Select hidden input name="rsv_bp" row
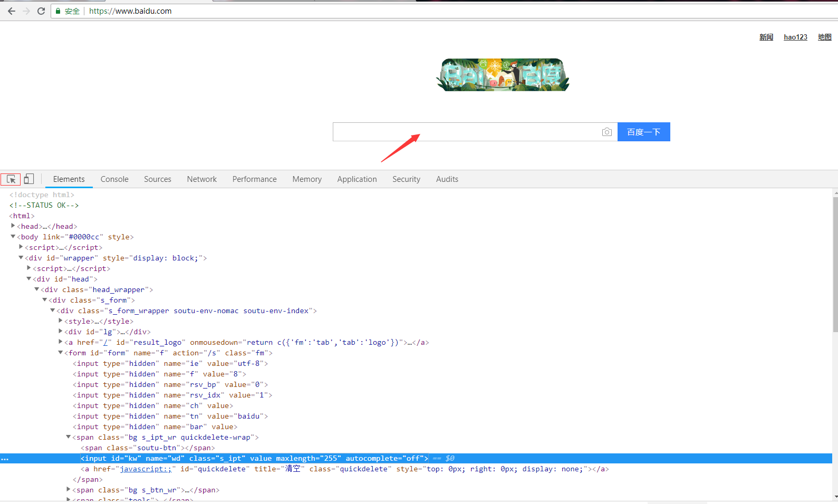The height and width of the screenshot is (504, 838). (170, 385)
